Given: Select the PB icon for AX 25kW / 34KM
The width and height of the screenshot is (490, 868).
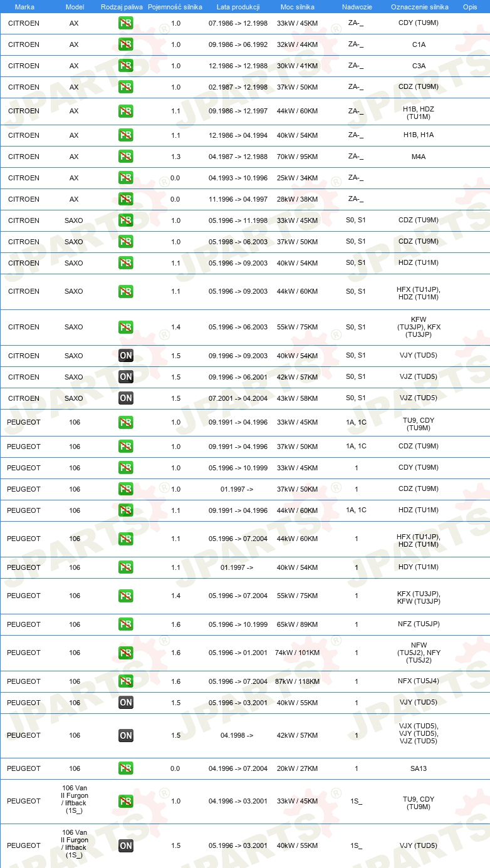Looking at the screenshot, I should point(126,178).
